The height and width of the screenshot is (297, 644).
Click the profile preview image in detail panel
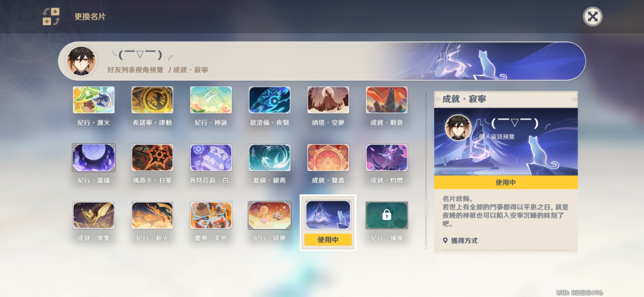tap(506, 142)
